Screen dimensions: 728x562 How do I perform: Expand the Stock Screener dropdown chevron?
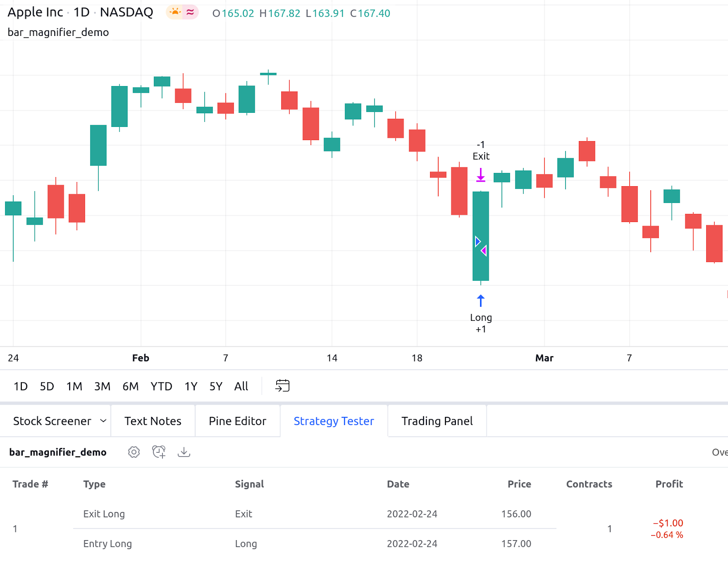pyautogui.click(x=103, y=421)
